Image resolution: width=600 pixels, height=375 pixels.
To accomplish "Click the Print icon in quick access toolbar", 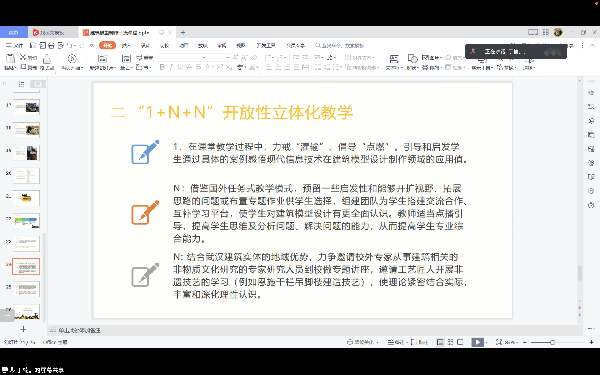I will (51, 46).
